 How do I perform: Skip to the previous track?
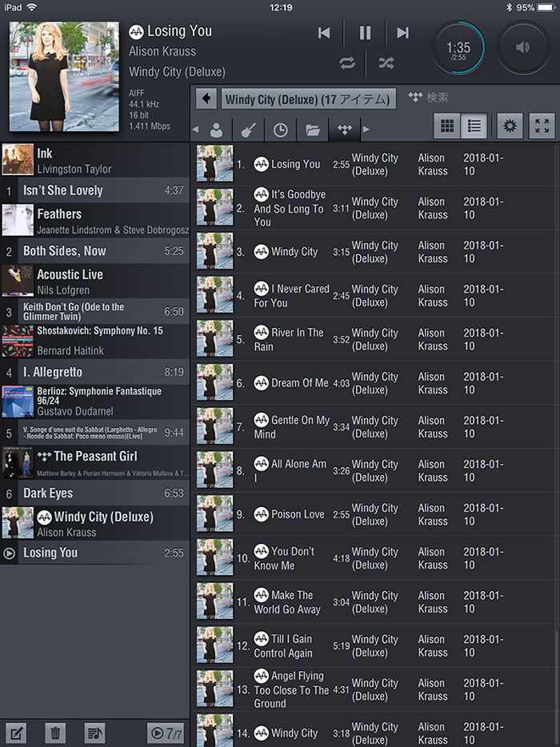(x=324, y=33)
